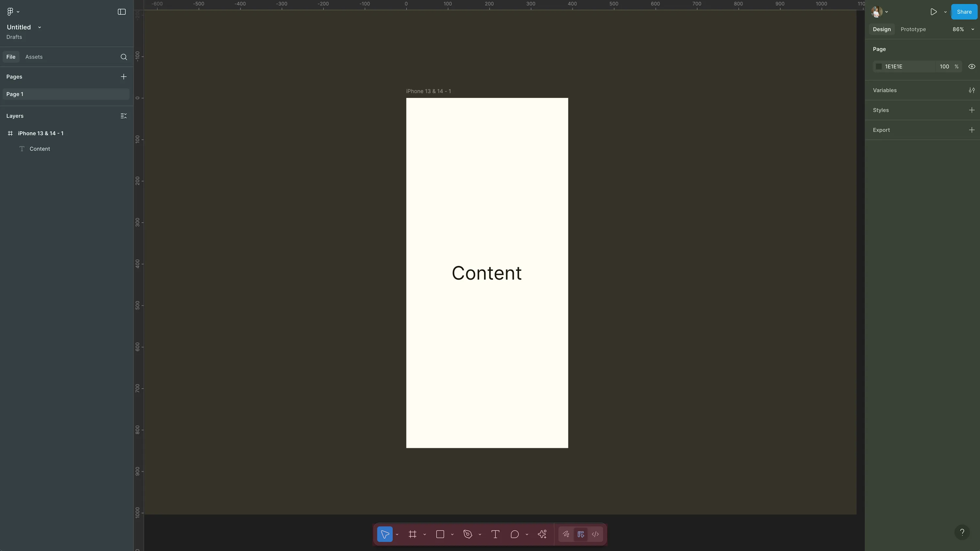Select the Pen tool
980x551 pixels.
pos(468,534)
